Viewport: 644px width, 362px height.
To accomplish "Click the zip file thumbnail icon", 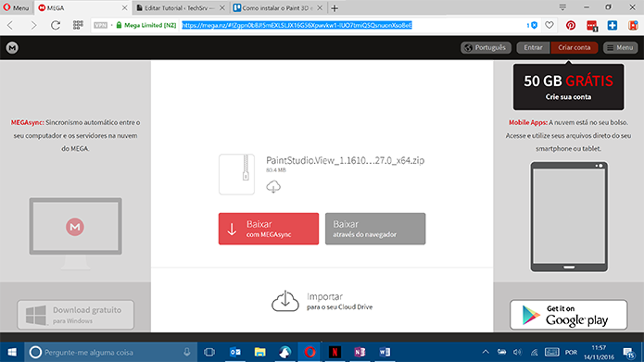I will coord(236,174).
